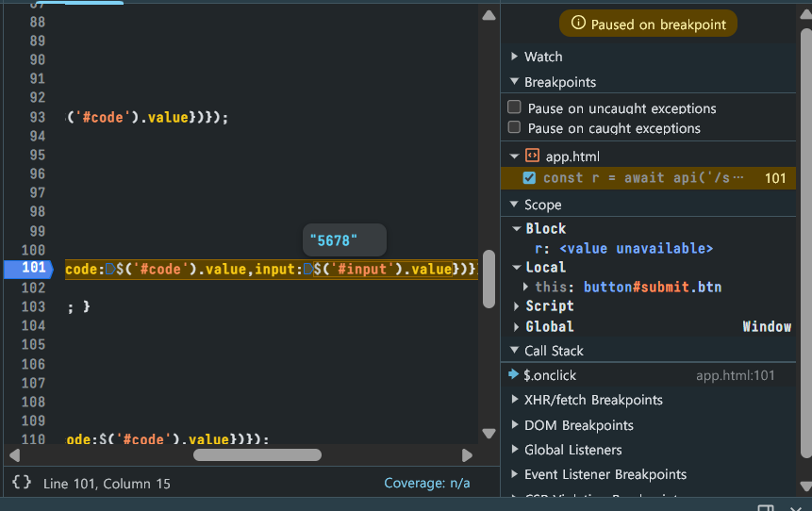This screenshot has width=812, height=511.
Task: Click the editor scroll-up arrow
Action: [489, 15]
